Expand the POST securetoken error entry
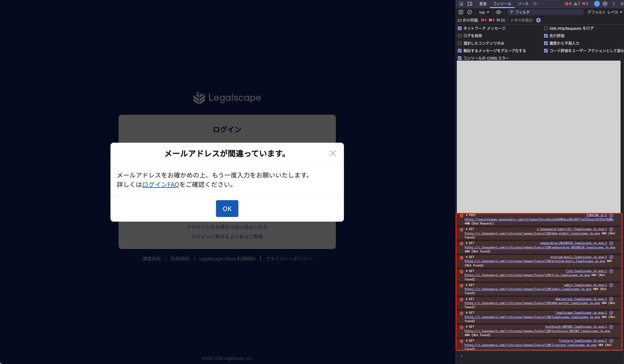The image size is (624, 364). click(467, 215)
